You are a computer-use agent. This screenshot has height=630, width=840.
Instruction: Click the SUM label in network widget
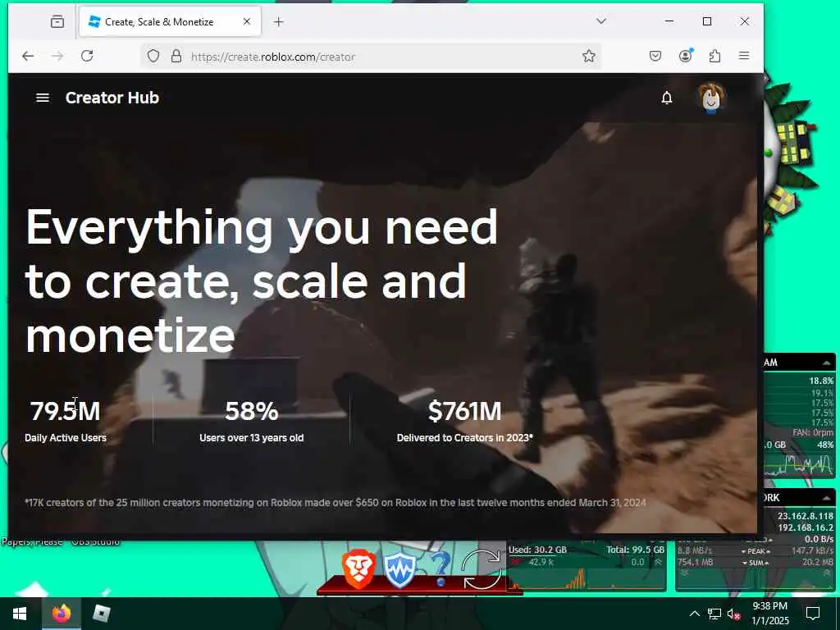pyautogui.click(x=756, y=563)
